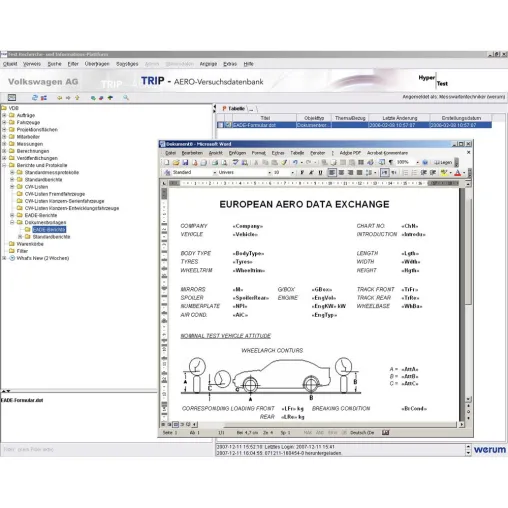
Task: Sort by the Letzte Änderung column header
Action: (x=399, y=118)
